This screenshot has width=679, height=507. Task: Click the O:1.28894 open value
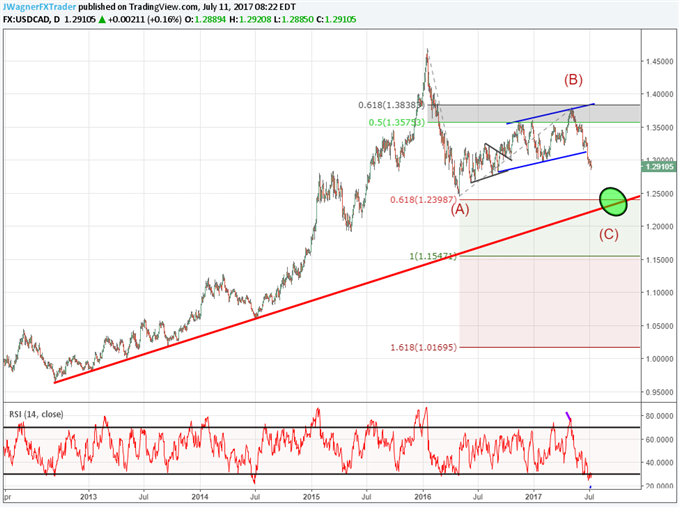coord(205,19)
